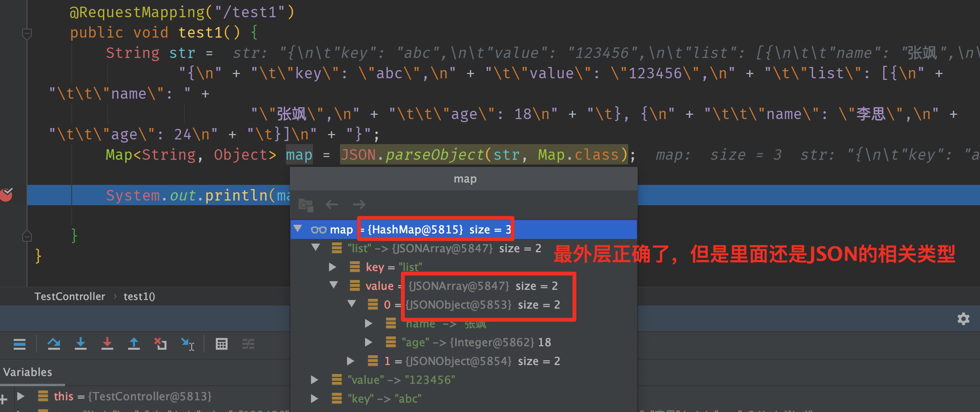Select test1() in the navigation breadcrumb
Screen dimensions: 980x412
tap(139, 296)
